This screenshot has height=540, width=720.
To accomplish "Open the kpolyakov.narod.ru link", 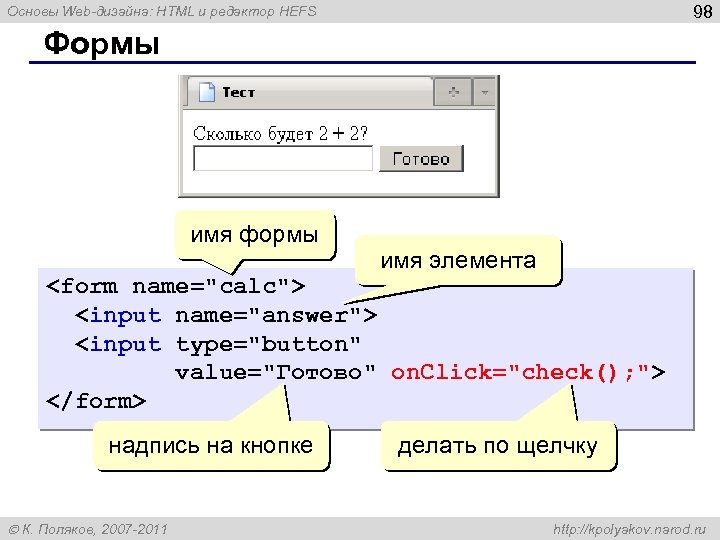I will [630, 529].
